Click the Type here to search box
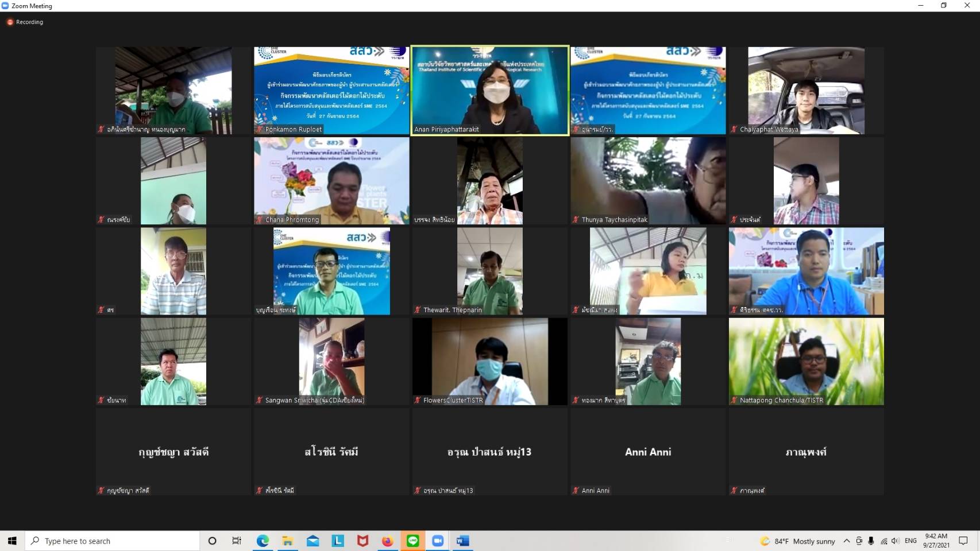 point(113,541)
